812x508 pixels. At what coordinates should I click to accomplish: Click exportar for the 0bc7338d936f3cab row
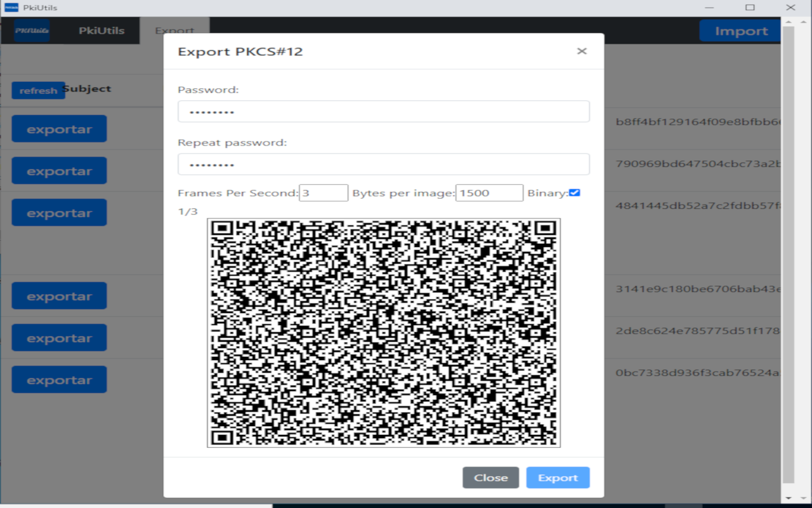point(59,380)
